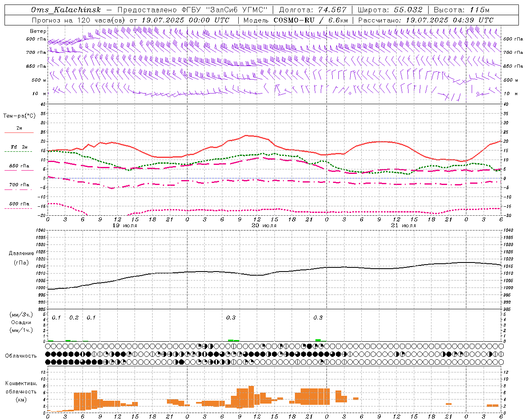Click the station title Oms_Kalachinsk
This screenshot has height=420, width=525.
66,10
